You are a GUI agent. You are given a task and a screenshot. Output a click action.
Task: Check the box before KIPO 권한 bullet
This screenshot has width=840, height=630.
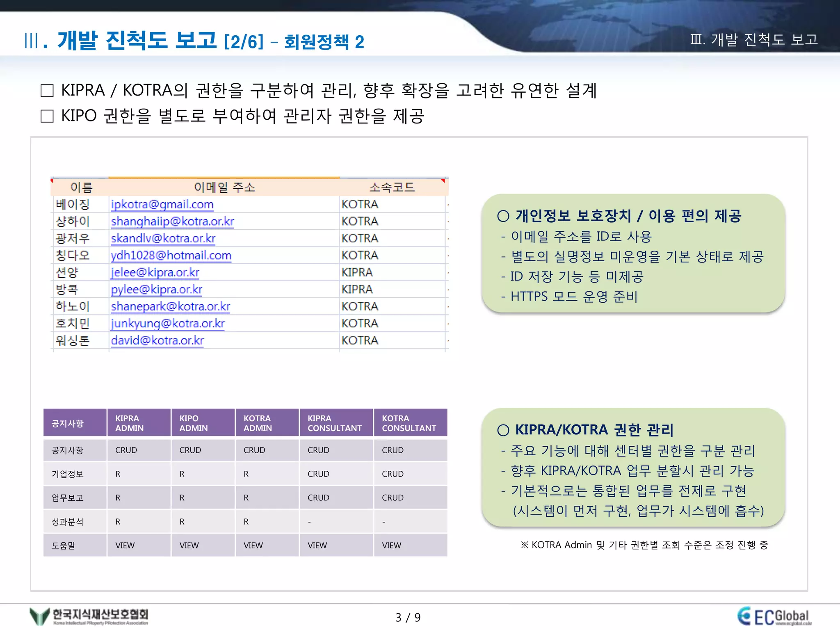click(47, 116)
